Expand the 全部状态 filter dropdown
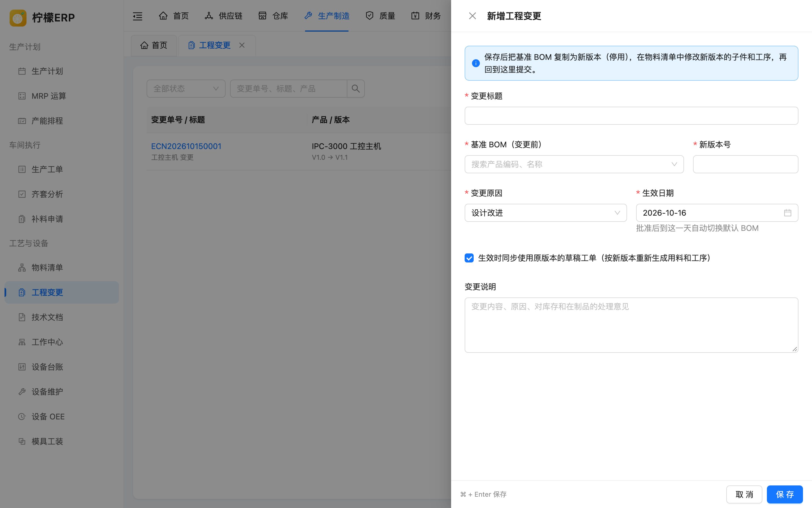Viewport: 812px width, 508px height. [186, 89]
